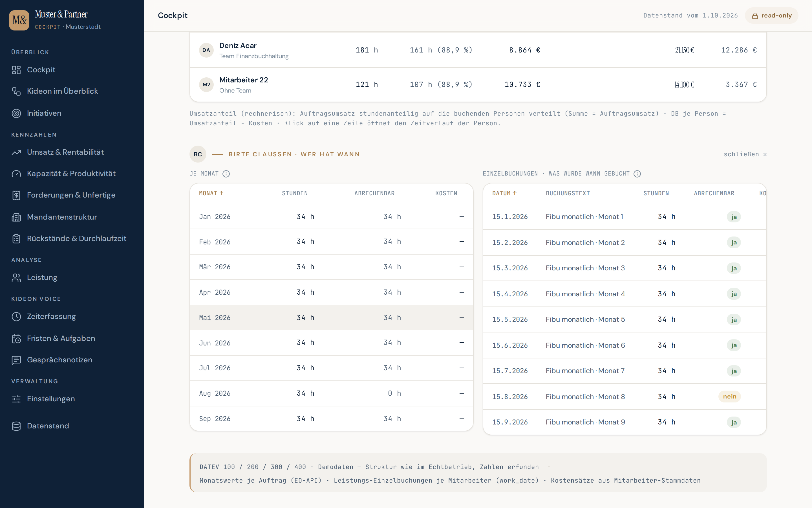Close the Birte Claussen detail panel

point(745,154)
